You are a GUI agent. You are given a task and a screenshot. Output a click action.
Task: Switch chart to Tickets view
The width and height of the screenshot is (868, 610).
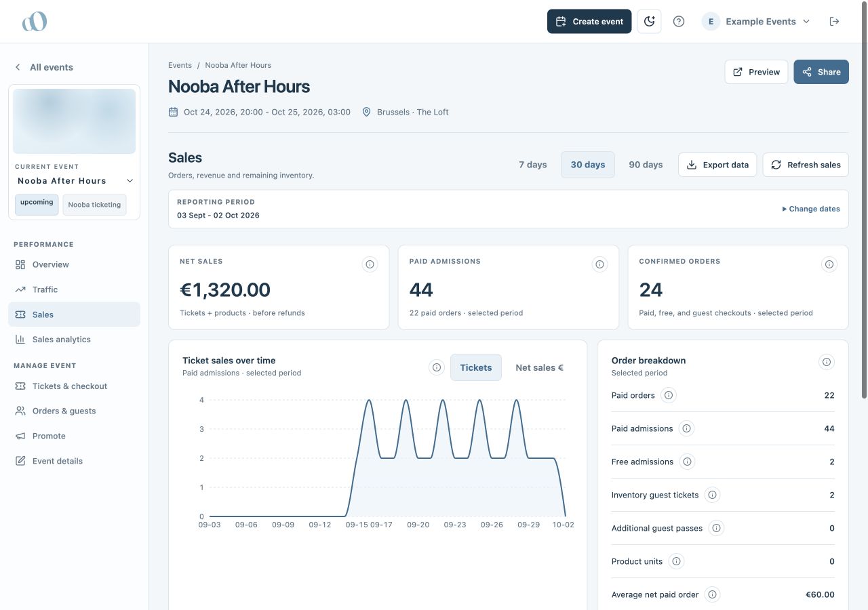tap(476, 367)
